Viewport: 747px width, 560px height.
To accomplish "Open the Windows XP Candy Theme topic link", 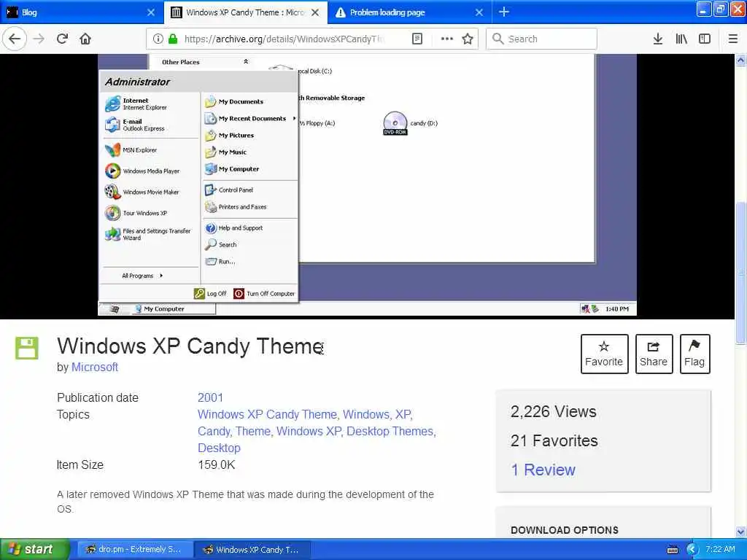I will pos(267,414).
